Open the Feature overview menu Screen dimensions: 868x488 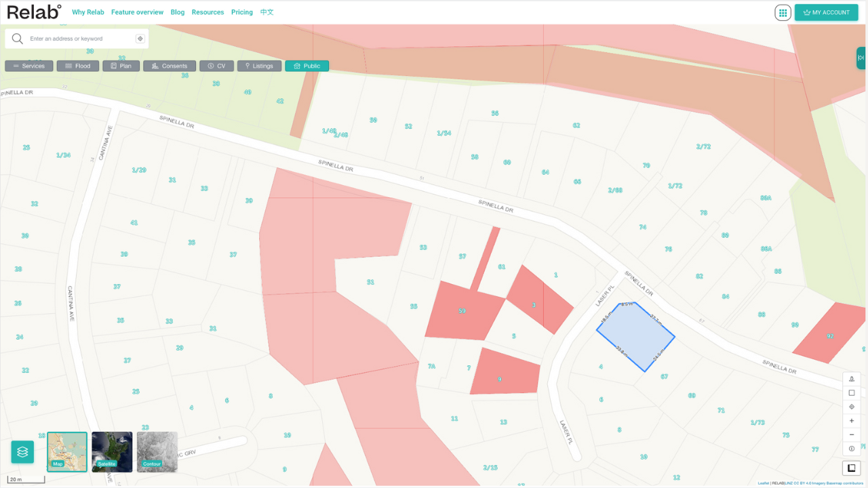point(137,12)
